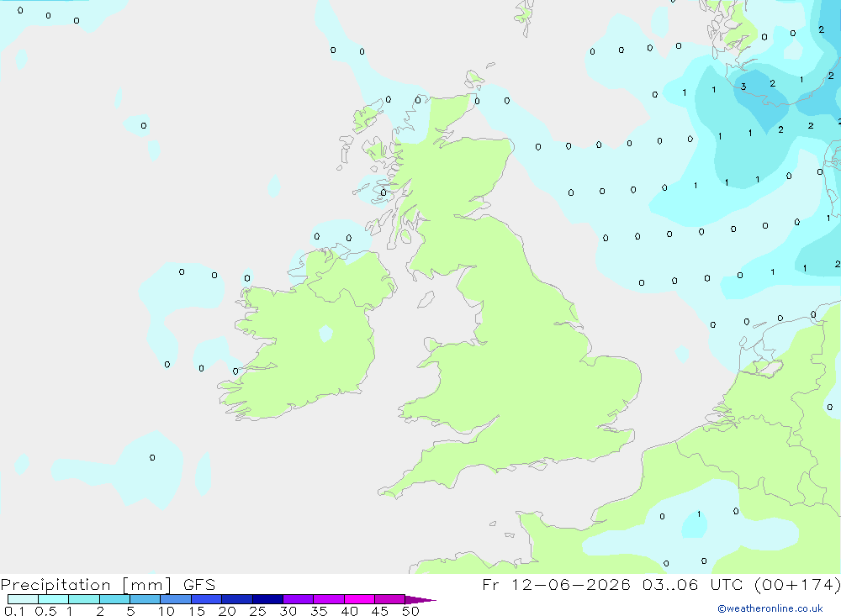Pick the 15–20 mm legend color swatch
Screen dimensions: 841x616
[207, 599]
